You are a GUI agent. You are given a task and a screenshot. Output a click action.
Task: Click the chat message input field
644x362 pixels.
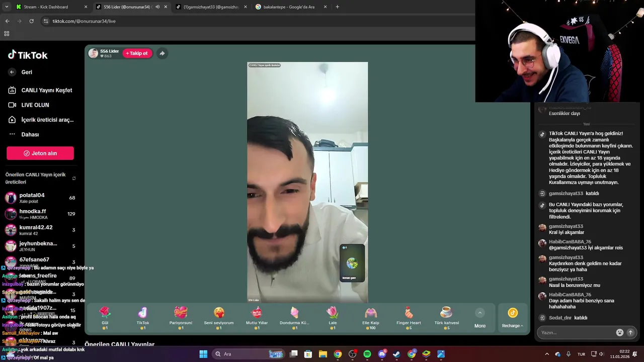pos(576,332)
